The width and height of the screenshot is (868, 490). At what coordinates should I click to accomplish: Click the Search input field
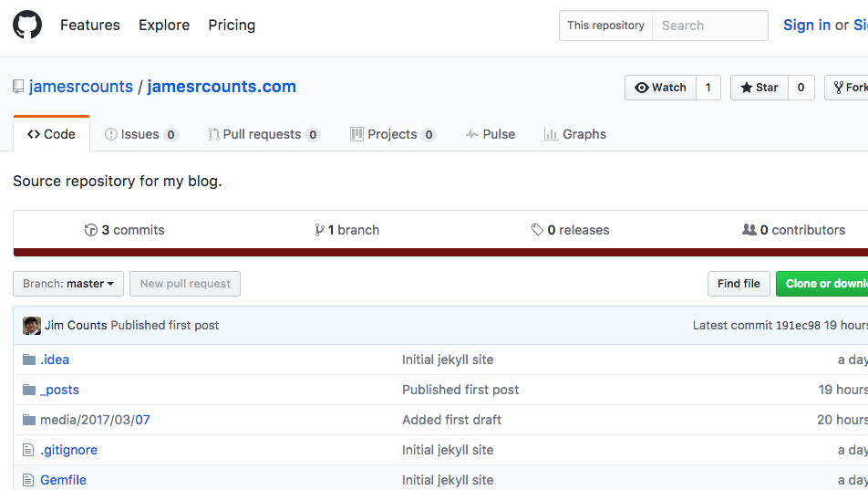(x=710, y=26)
